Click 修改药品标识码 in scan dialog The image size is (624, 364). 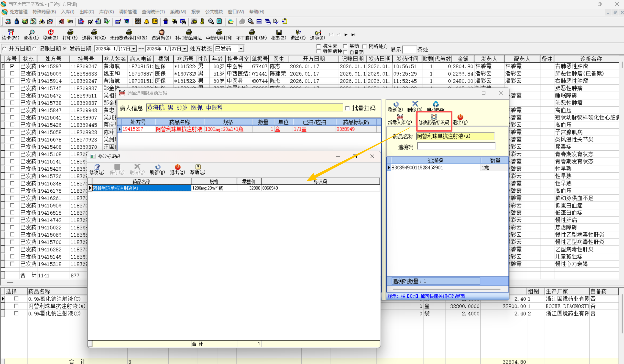434,119
